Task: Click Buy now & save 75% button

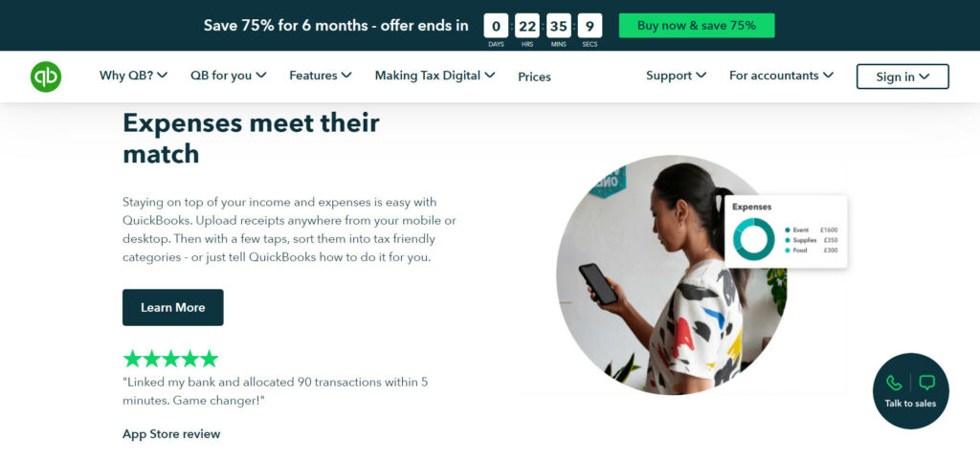Action: click(x=697, y=26)
